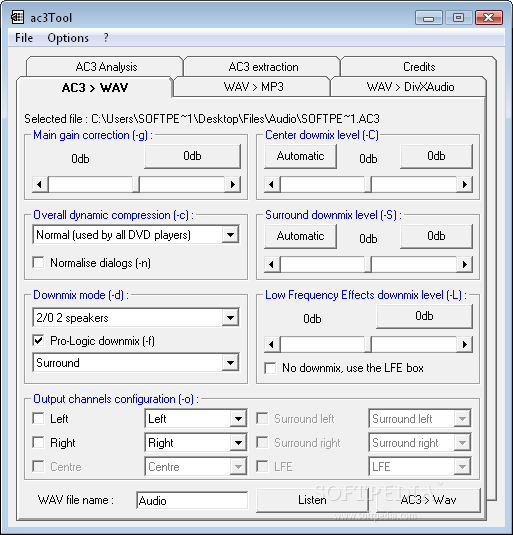The image size is (513, 535).
Task: Switch to the WAV > MP3 tab
Action: 253,87
